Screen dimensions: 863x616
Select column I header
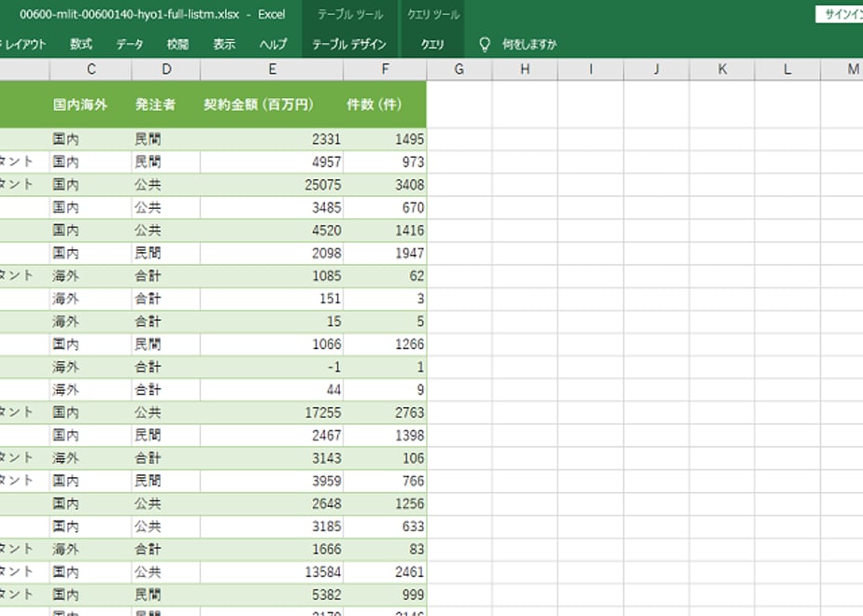coord(590,69)
